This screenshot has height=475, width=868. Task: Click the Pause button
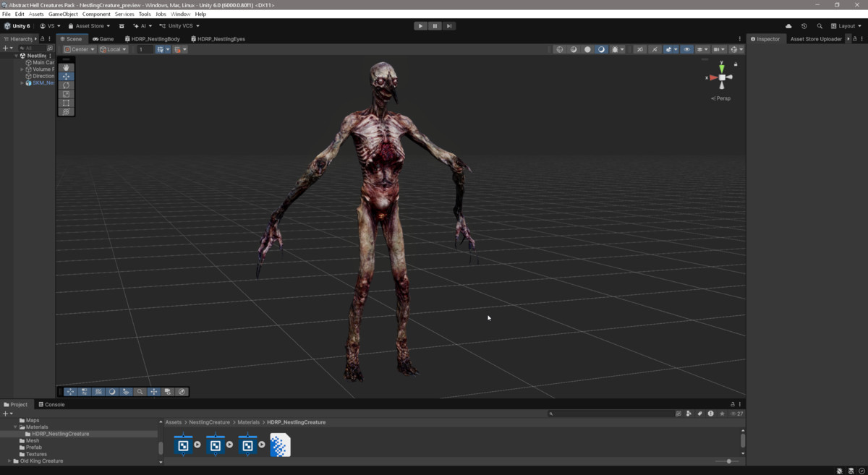coord(435,26)
